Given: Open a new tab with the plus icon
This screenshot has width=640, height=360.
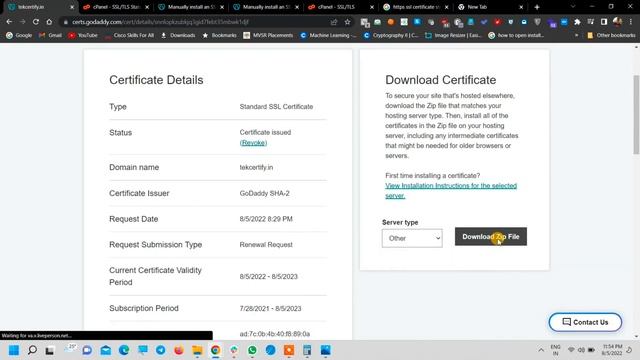Looking at the screenshot, I should pos(537,7).
